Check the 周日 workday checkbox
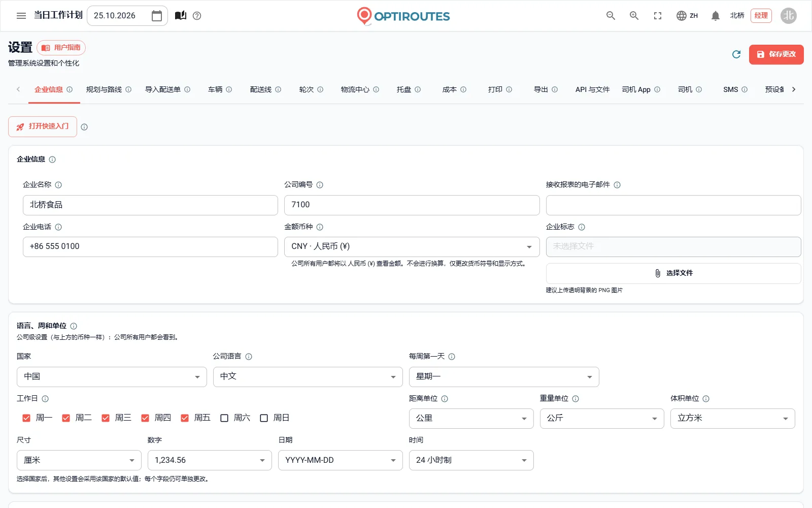Image resolution: width=812 pixels, height=508 pixels. pyautogui.click(x=264, y=418)
